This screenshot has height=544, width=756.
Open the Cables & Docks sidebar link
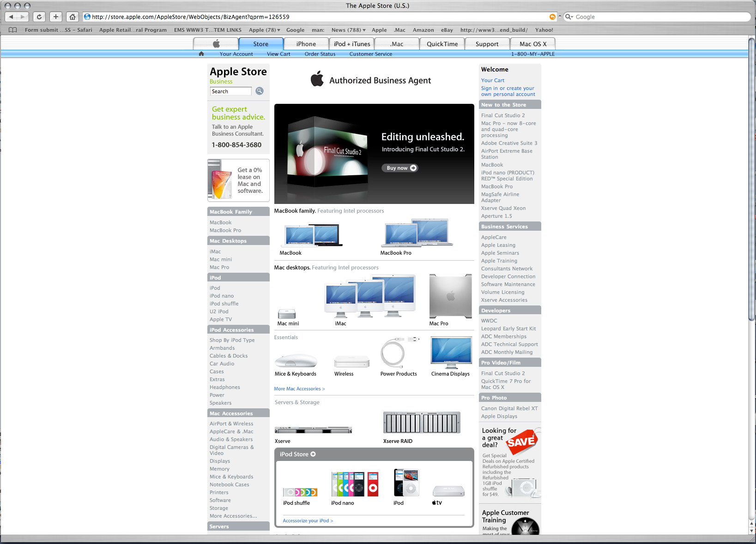pos(229,356)
